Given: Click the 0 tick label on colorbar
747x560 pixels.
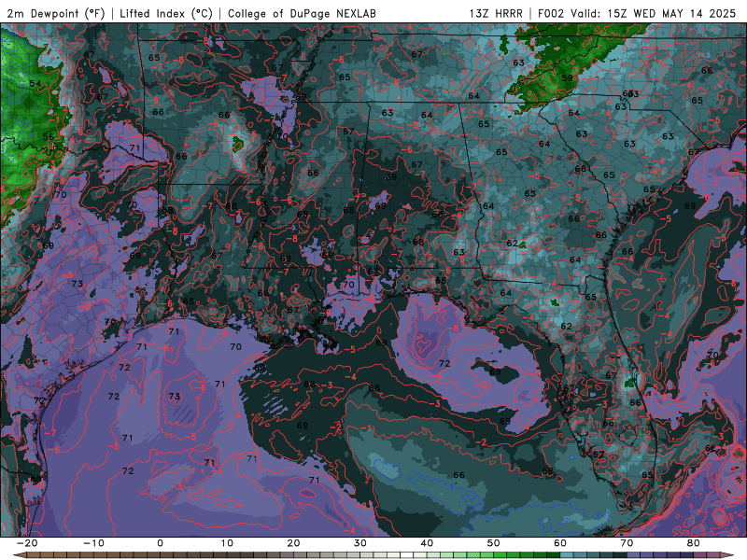Looking at the screenshot, I should (x=160, y=543).
